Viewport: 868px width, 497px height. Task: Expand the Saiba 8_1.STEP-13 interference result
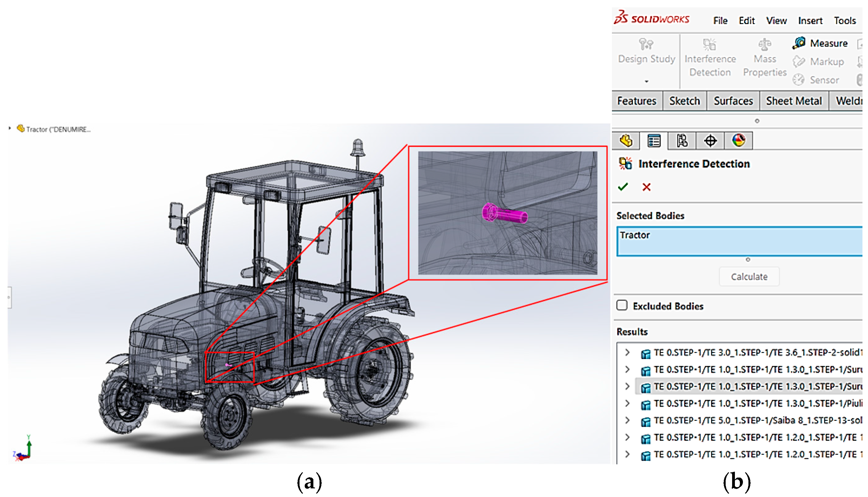(x=627, y=421)
